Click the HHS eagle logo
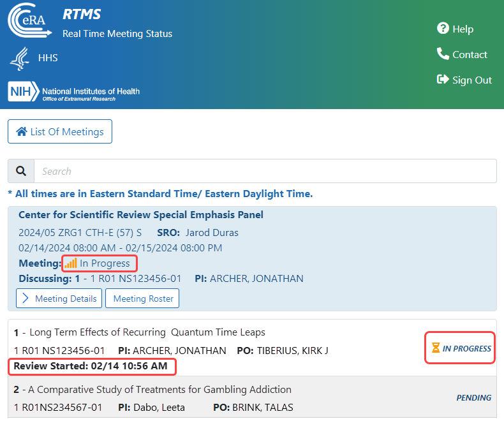Viewport: 504px width, 421px height. (x=20, y=59)
